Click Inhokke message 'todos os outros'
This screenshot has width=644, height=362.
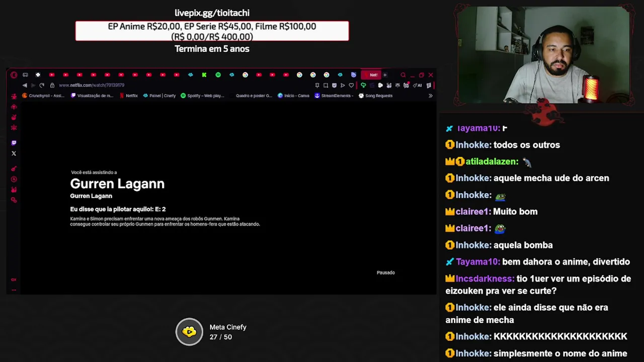pyautogui.click(x=527, y=145)
